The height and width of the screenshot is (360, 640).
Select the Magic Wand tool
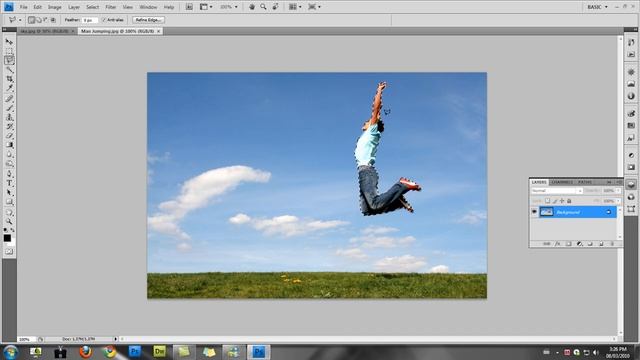pyautogui.click(x=9, y=69)
